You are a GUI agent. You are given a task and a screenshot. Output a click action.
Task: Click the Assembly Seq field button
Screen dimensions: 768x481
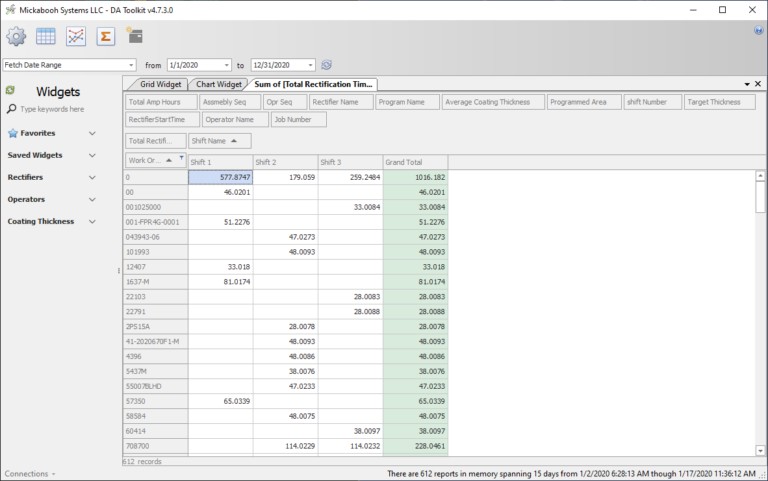click(230, 102)
